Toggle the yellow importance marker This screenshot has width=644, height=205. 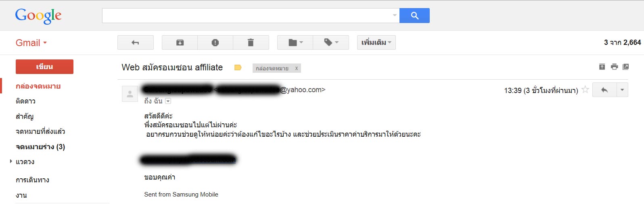tap(238, 68)
